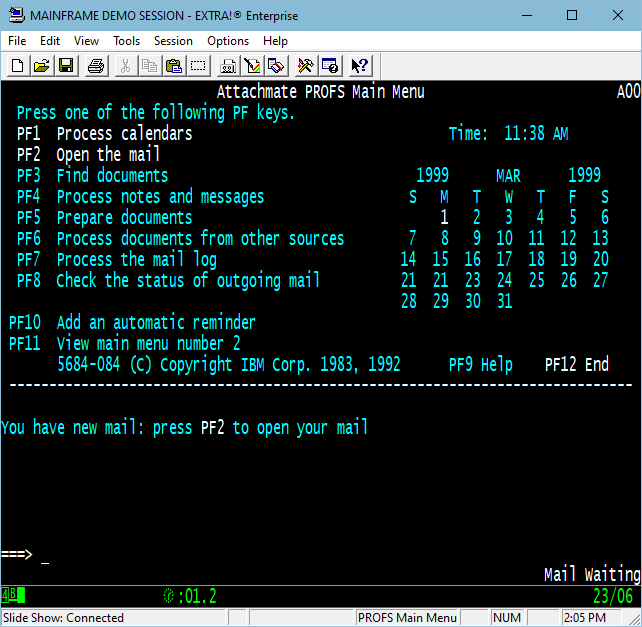Image resolution: width=642 pixels, height=627 pixels.
Task: Click PF4 Process notes and messages
Action: pyautogui.click(x=140, y=197)
